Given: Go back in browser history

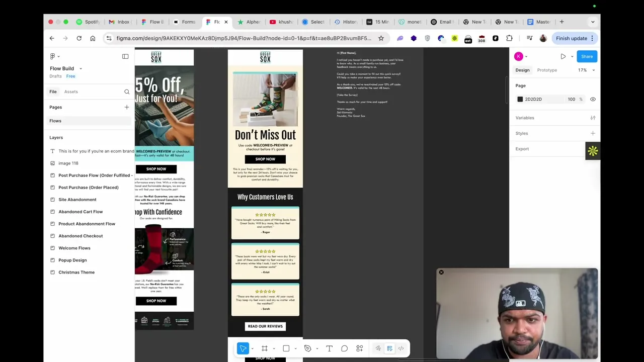Looking at the screenshot, I should [52, 38].
